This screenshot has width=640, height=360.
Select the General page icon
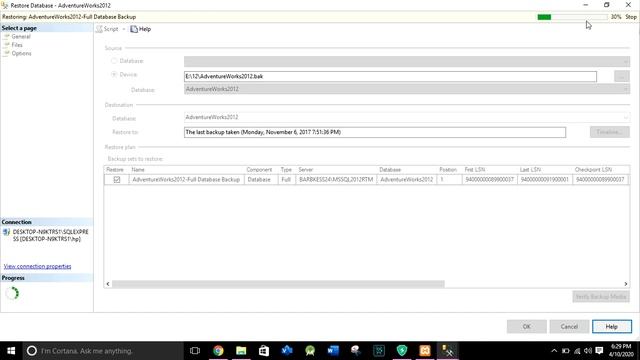[7, 36]
